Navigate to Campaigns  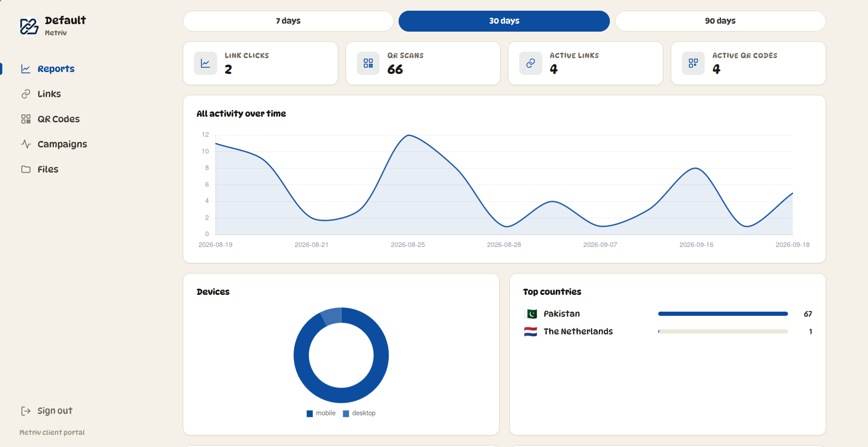pyautogui.click(x=62, y=144)
